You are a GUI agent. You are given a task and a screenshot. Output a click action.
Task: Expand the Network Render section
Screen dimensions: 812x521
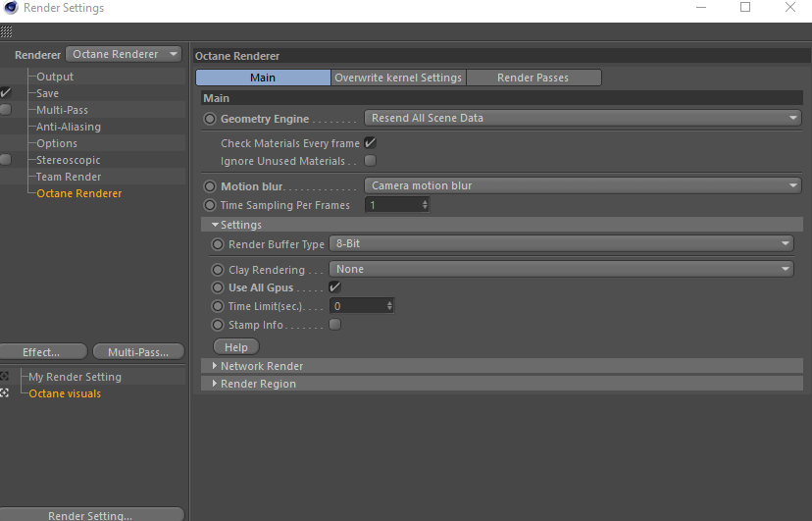pos(215,366)
